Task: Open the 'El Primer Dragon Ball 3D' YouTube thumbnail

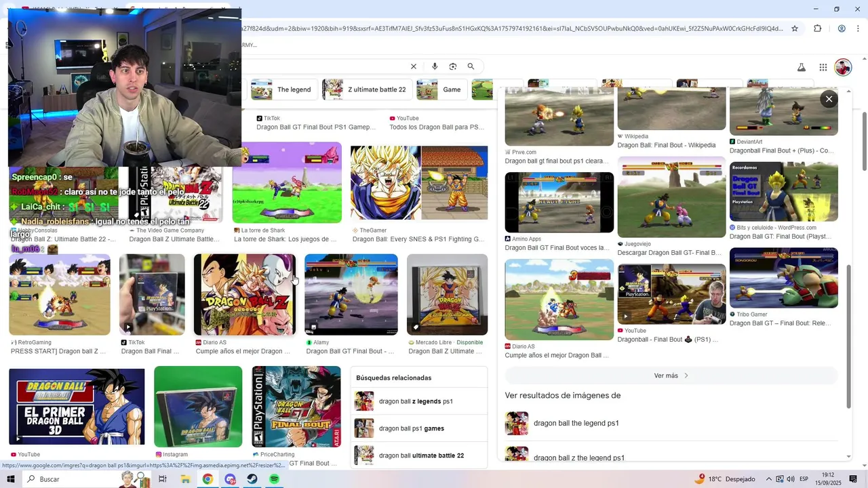Action: pos(77,407)
